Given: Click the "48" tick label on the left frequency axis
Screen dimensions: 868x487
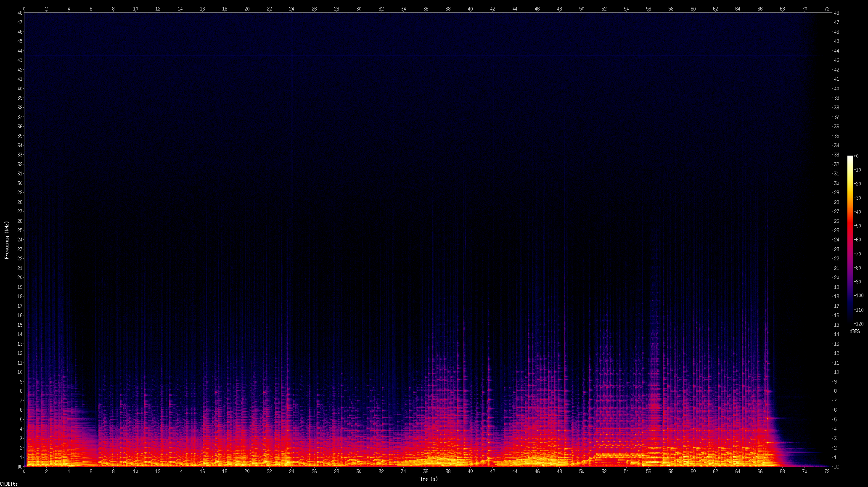Looking at the screenshot, I should click(20, 13).
